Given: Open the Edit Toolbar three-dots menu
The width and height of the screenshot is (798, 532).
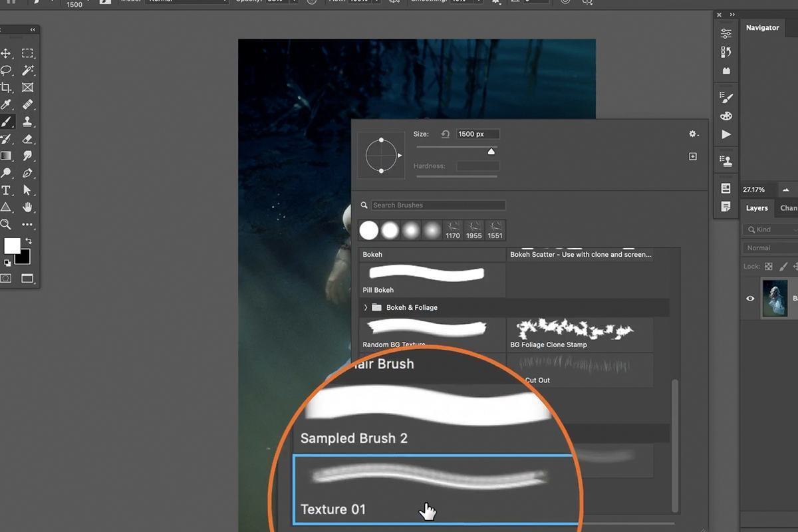Looking at the screenshot, I should point(27,225).
